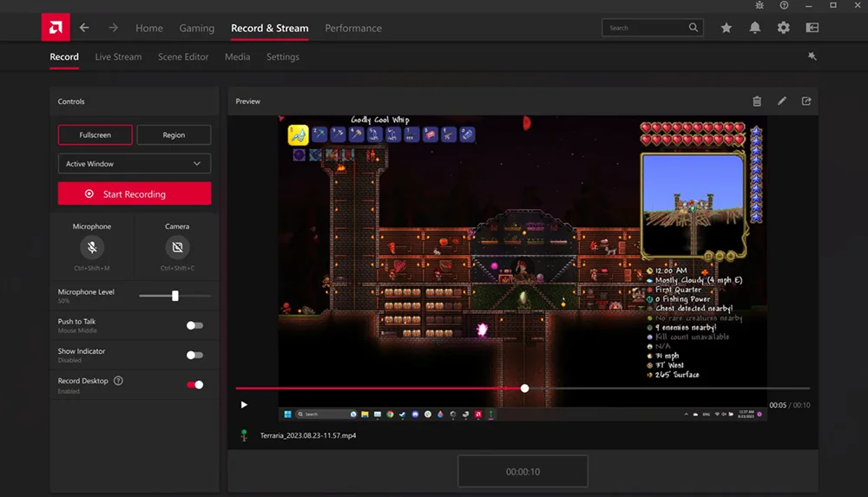Click the Mouse Middle hotkey text
This screenshot has height=497, width=868.
click(x=77, y=330)
